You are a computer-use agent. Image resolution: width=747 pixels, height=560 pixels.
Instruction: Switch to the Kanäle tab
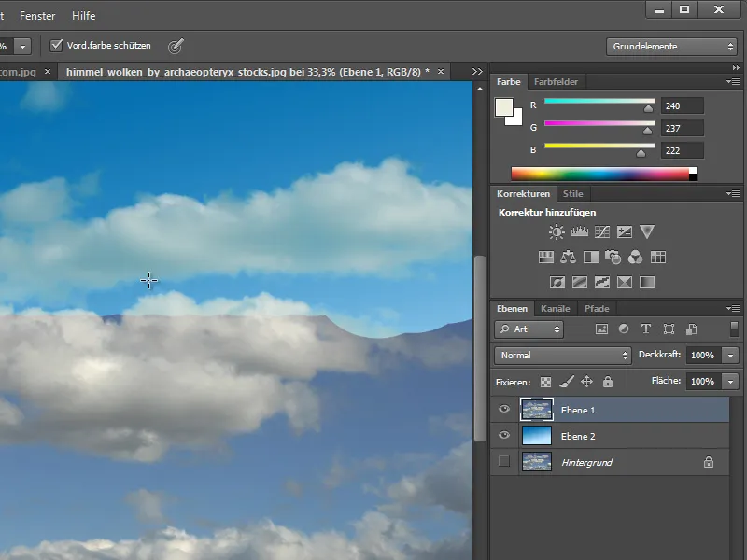tap(556, 309)
